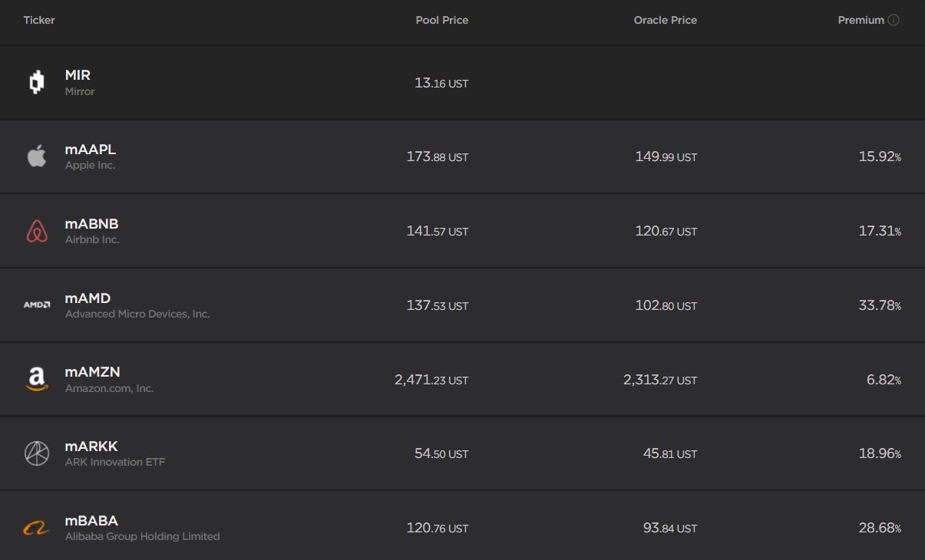The image size is (925, 560).
Task: Click the Oracle Price column header
Action: [665, 21]
